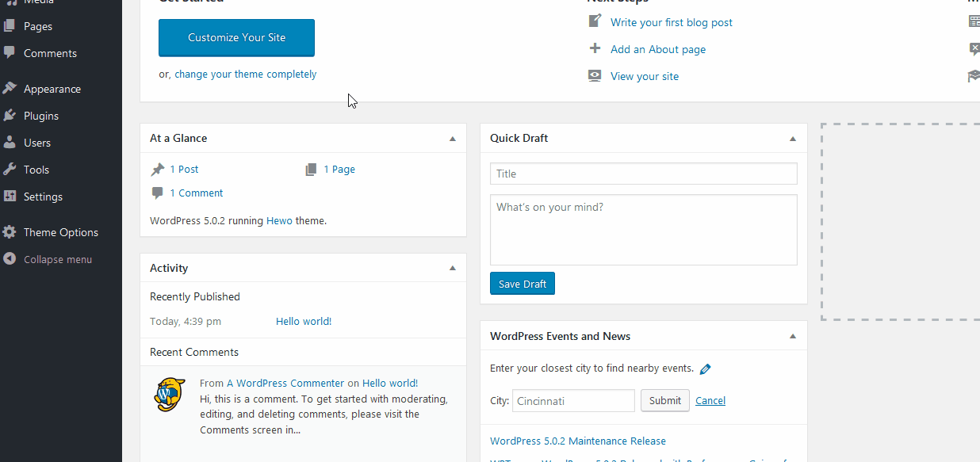The height and width of the screenshot is (462, 980).
Task: Click the Tools wrench icon in sidebar
Action: click(10, 170)
